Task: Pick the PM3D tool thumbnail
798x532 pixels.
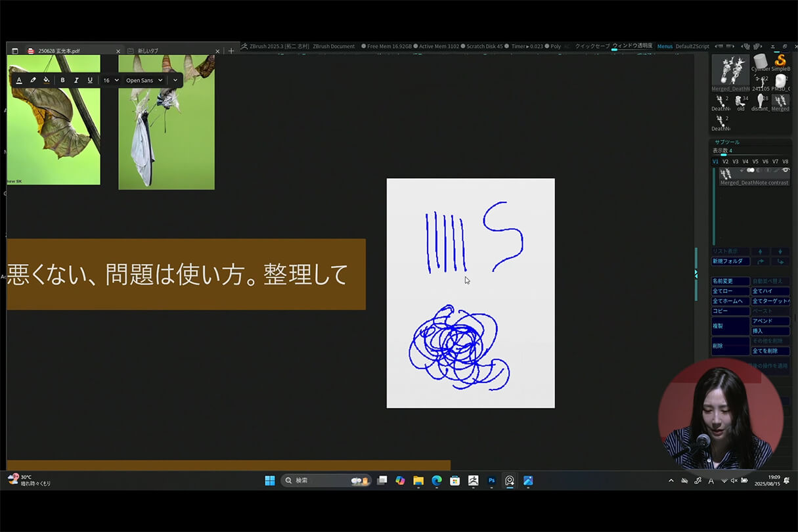Action: (x=782, y=81)
